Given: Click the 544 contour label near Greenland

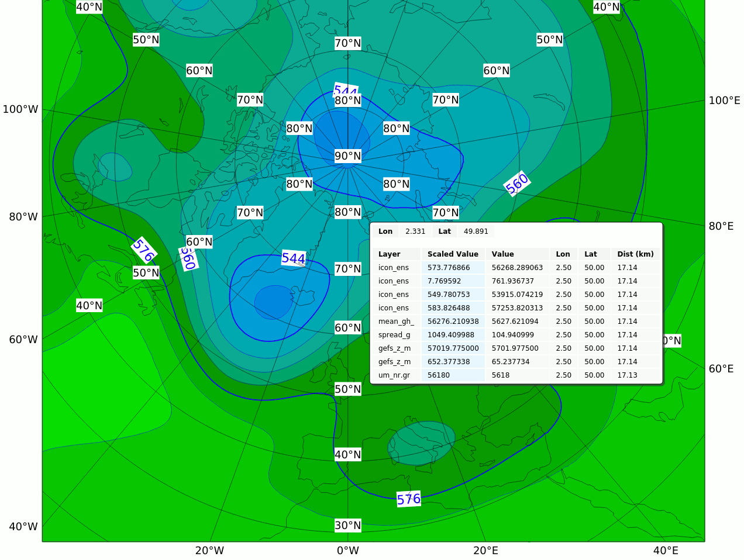Looking at the screenshot, I should 294,258.
